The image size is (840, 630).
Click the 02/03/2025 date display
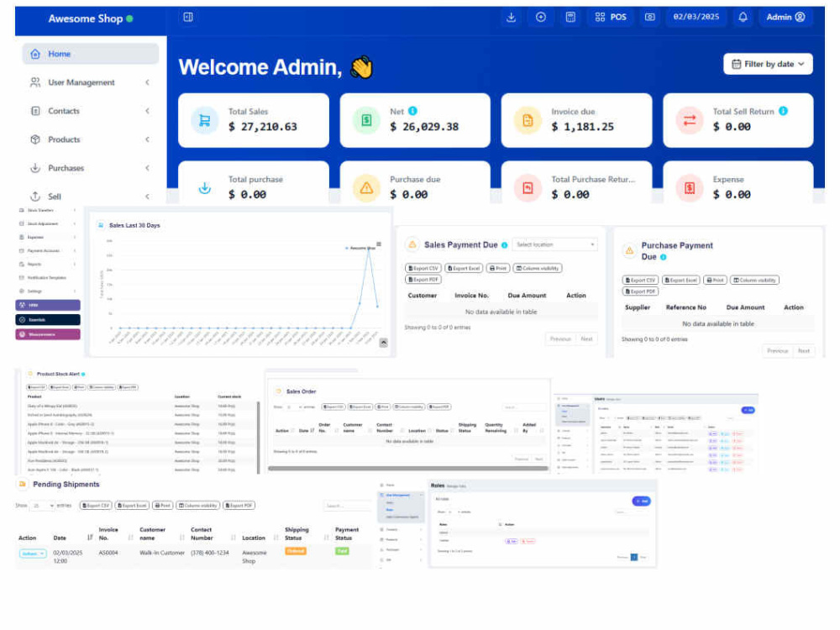[696, 17]
